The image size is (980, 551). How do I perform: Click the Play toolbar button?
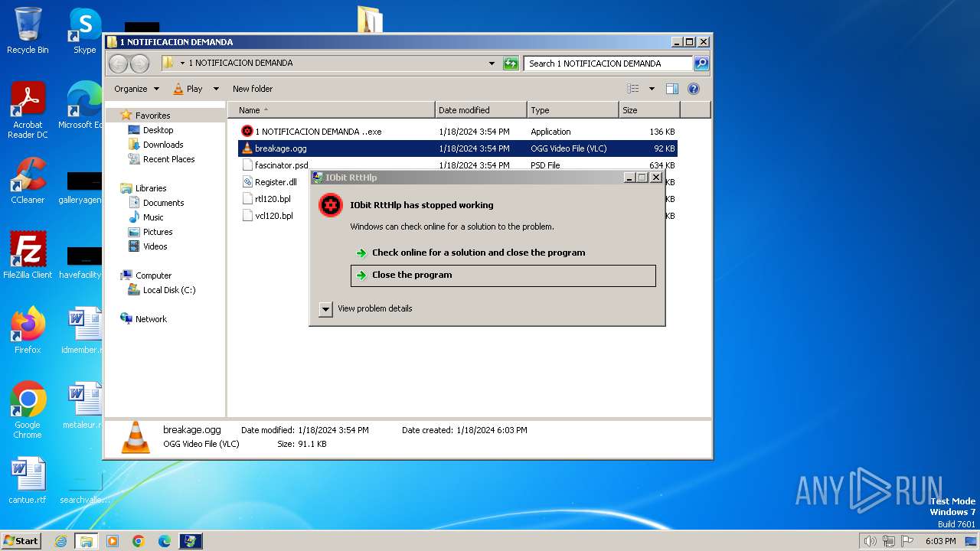click(x=188, y=89)
